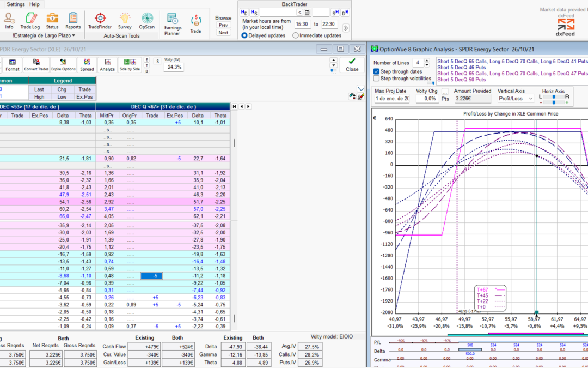This screenshot has width=588, height=368.
Task: Click the DEC <53> expiration header
Action: point(47,107)
